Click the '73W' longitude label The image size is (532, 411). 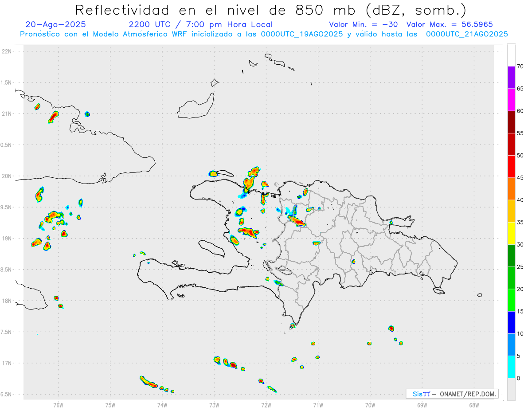coord(214,405)
